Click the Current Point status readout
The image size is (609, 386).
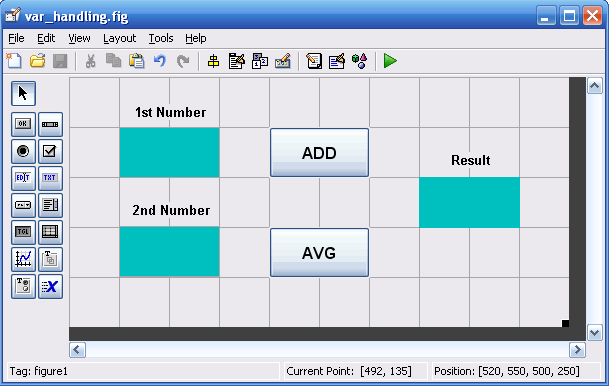click(349, 372)
